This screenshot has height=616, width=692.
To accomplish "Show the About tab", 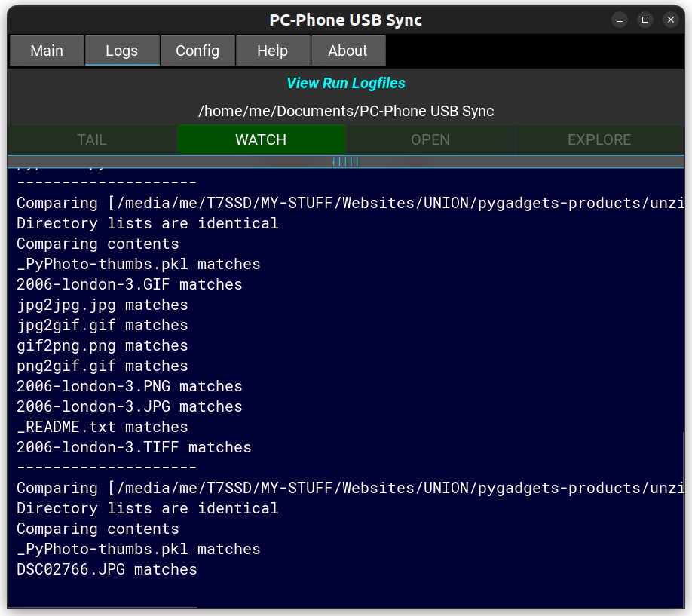I will (348, 51).
